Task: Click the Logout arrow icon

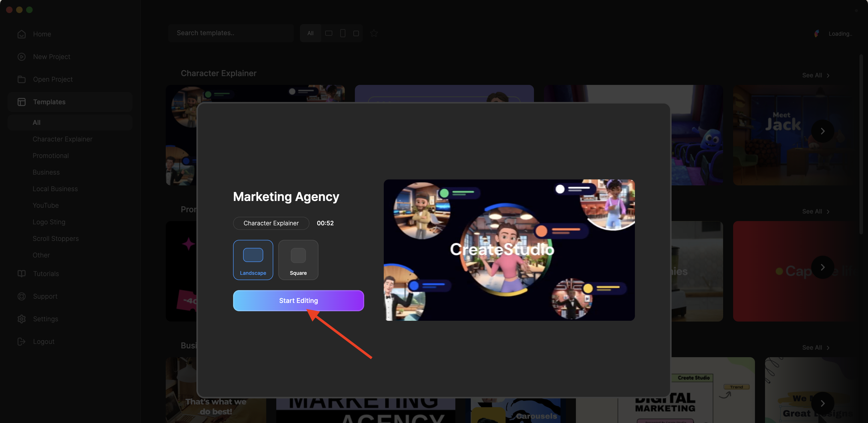Action: 22,341
